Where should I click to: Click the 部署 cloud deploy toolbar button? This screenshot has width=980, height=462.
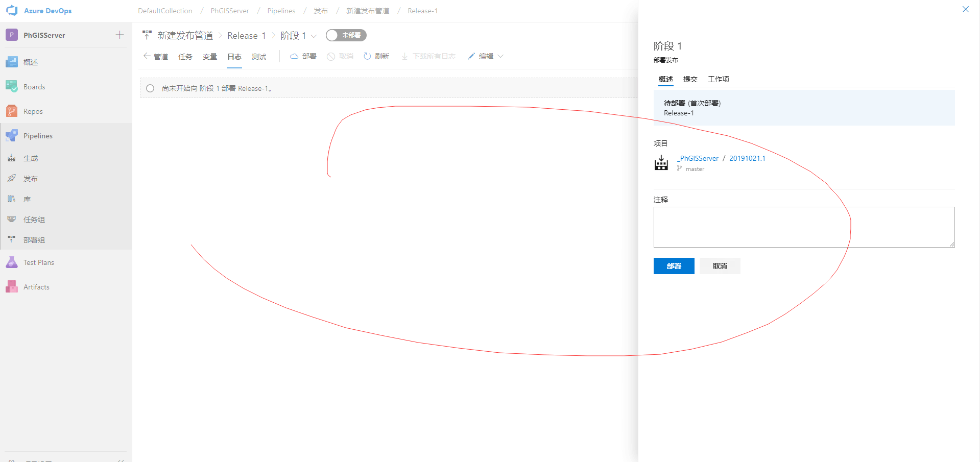pos(303,56)
